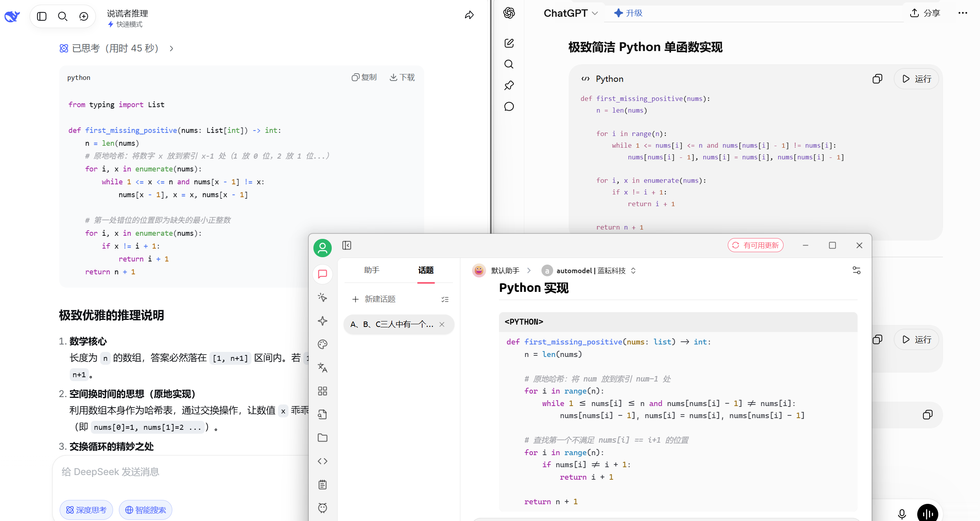Image resolution: width=980 pixels, height=521 pixels.
Task: Select the chat assistant sidebar icon
Action: click(322, 274)
